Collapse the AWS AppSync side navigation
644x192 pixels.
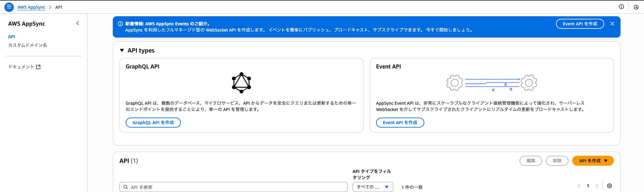coord(78,23)
